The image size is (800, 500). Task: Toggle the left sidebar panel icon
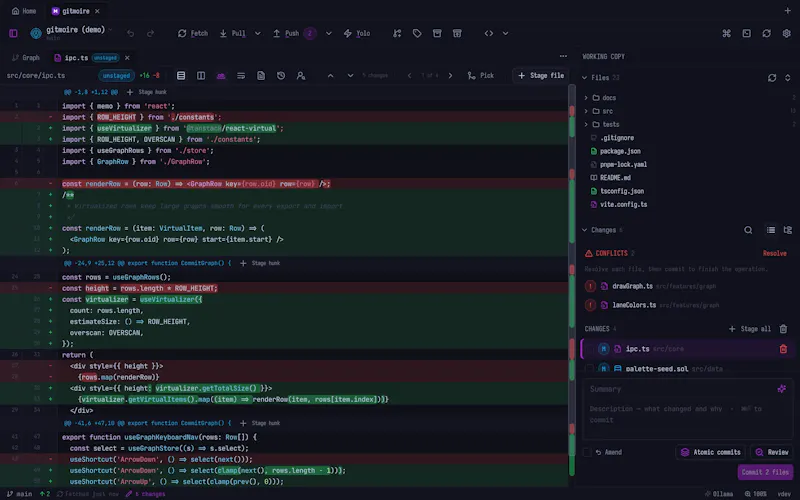(13, 33)
